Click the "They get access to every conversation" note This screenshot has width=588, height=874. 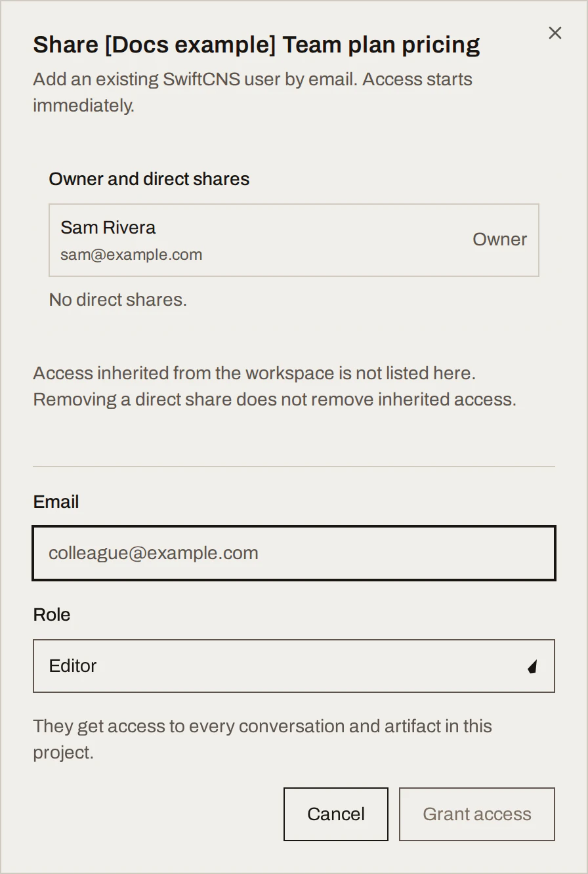point(262,739)
